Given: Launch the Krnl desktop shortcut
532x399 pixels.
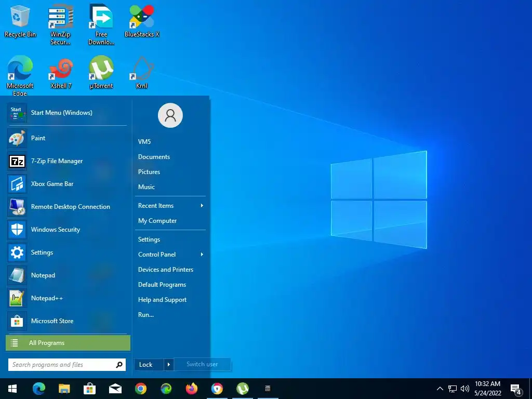Looking at the screenshot, I should click(x=142, y=73).
